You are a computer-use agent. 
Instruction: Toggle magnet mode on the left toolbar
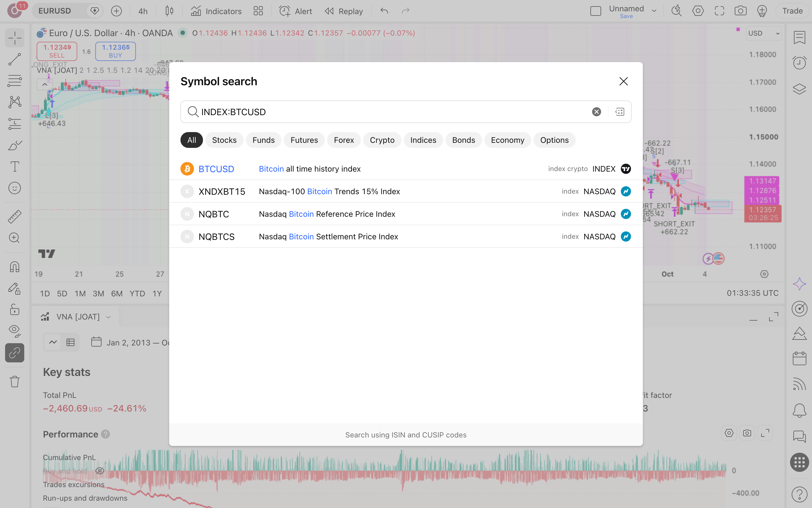click(14, 267)
